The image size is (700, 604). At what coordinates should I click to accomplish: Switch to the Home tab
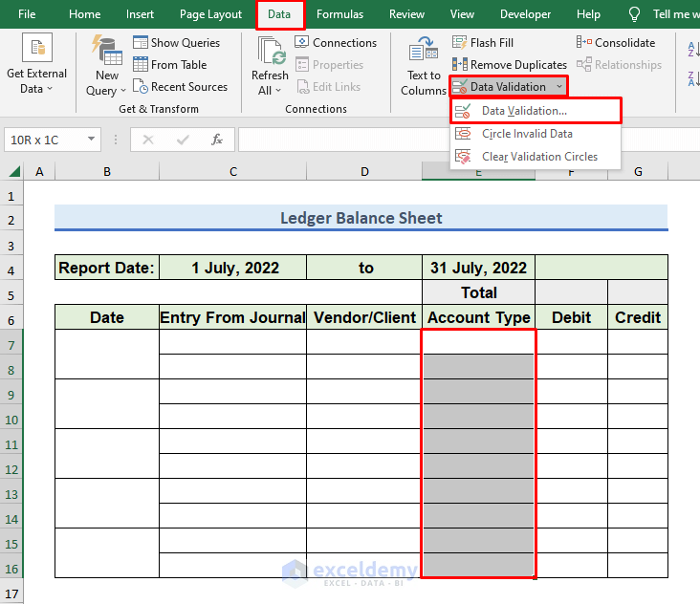point(84,14)
